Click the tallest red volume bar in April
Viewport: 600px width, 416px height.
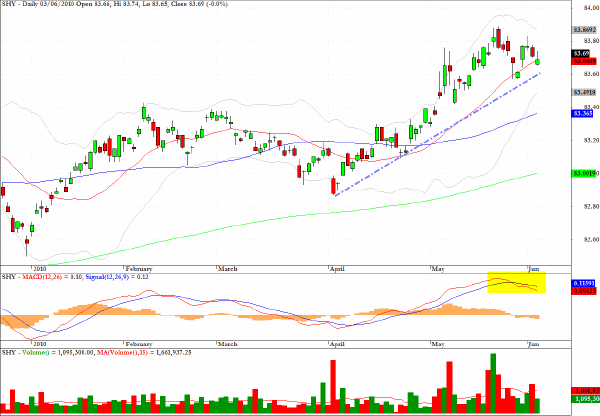333,387
